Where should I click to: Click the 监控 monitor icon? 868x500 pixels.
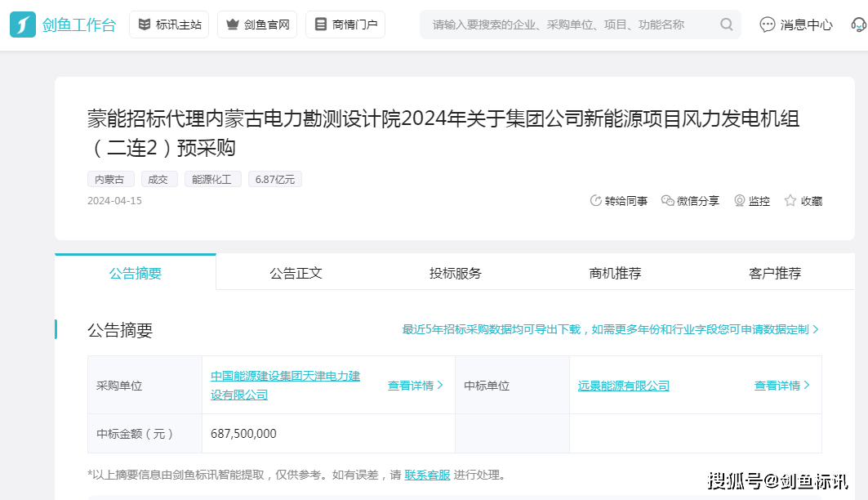(739, 201)
